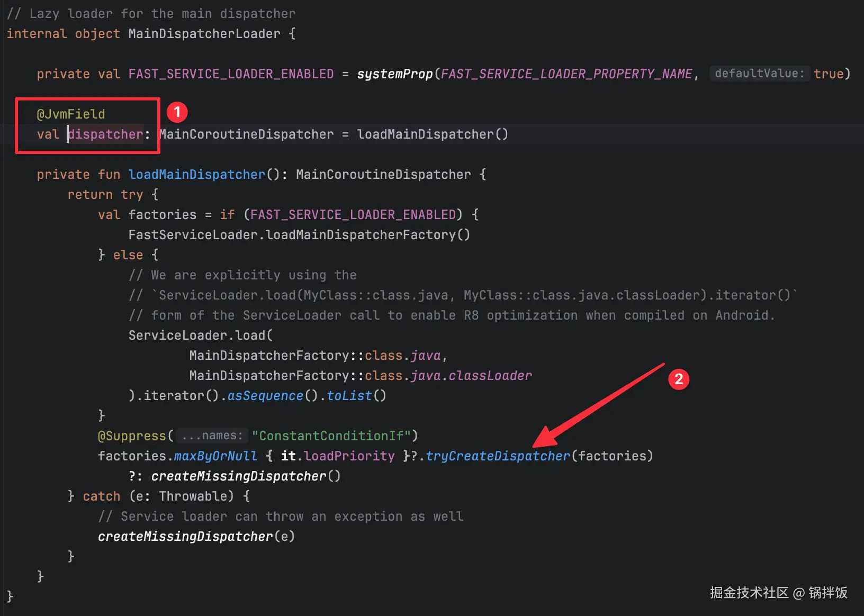Click the "ConstantConditionIf" string literal
The width and height of the screenshot is (864, 616).
331,436
